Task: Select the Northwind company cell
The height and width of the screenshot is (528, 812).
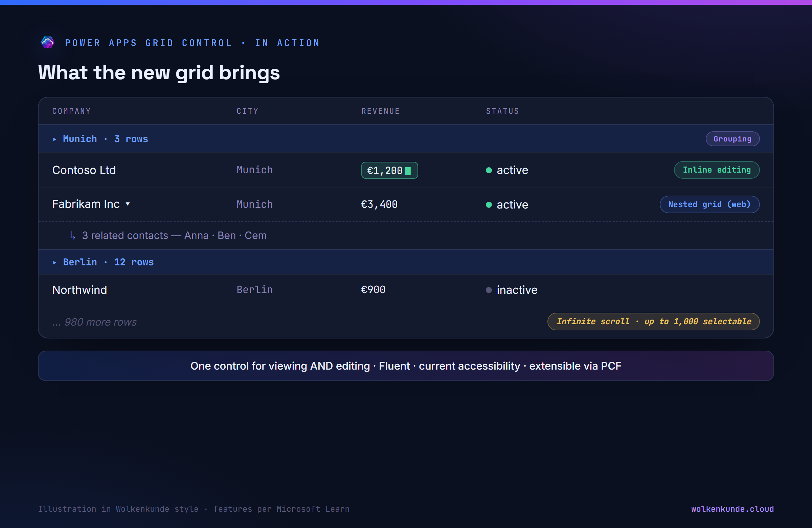Action: click(80, 290)
